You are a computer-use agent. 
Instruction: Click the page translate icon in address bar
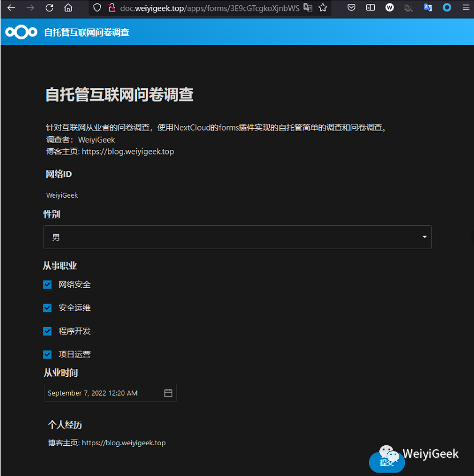tap(308, 7)
